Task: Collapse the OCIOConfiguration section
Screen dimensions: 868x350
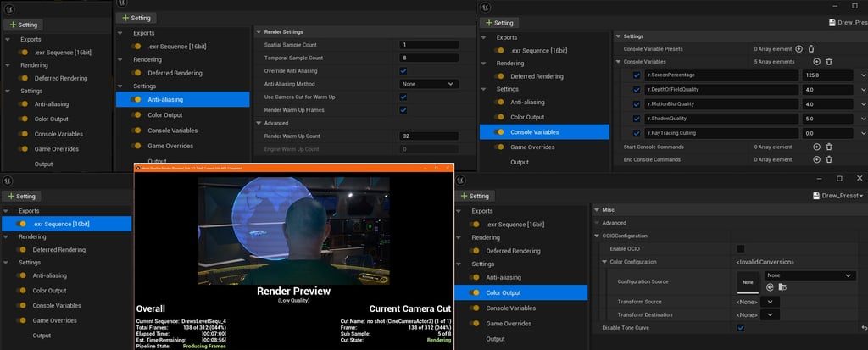Action: click(x=597, y=236)
